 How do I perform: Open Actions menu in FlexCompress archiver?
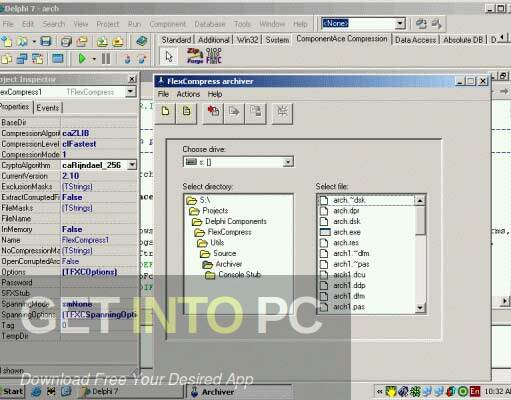[188, 94]
